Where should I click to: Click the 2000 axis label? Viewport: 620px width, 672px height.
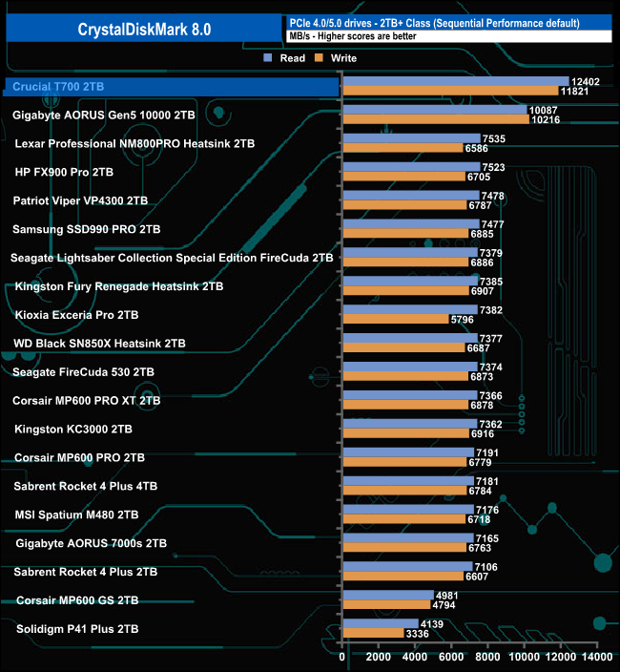378,657
